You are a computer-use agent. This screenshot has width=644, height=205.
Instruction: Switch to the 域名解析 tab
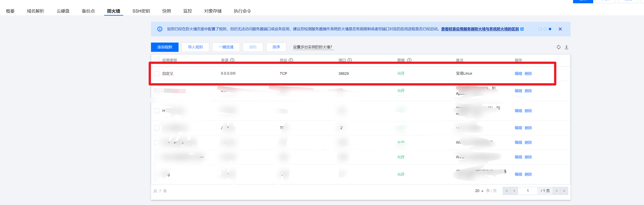click(x=36, y=11)
